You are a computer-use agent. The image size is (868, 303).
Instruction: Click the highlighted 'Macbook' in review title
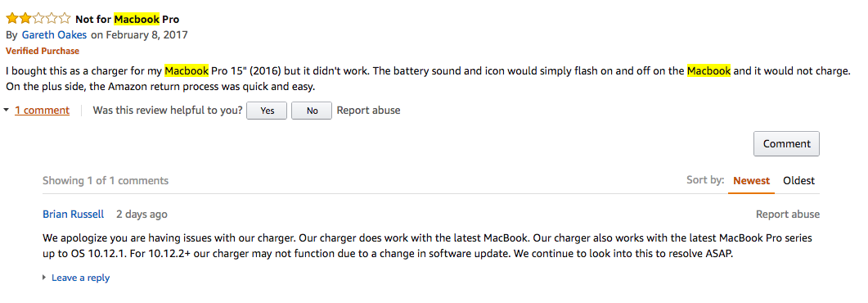137,20
